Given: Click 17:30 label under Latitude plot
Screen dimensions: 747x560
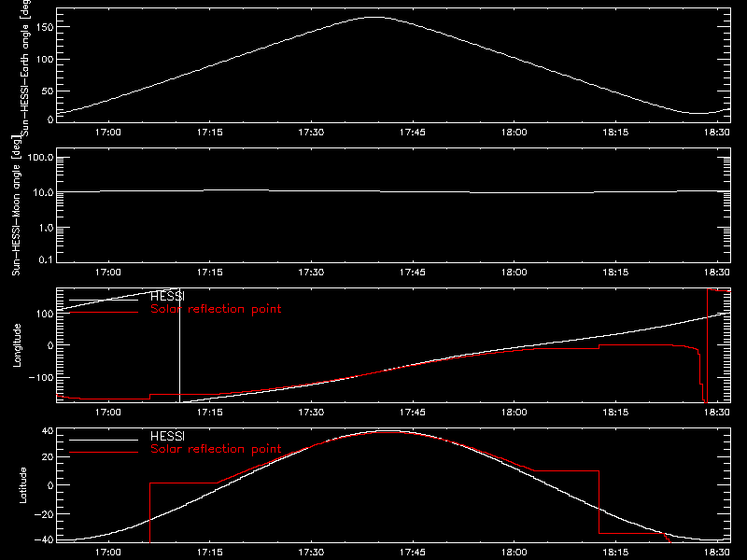Looking at the screenshot, I should coord(311,553).
